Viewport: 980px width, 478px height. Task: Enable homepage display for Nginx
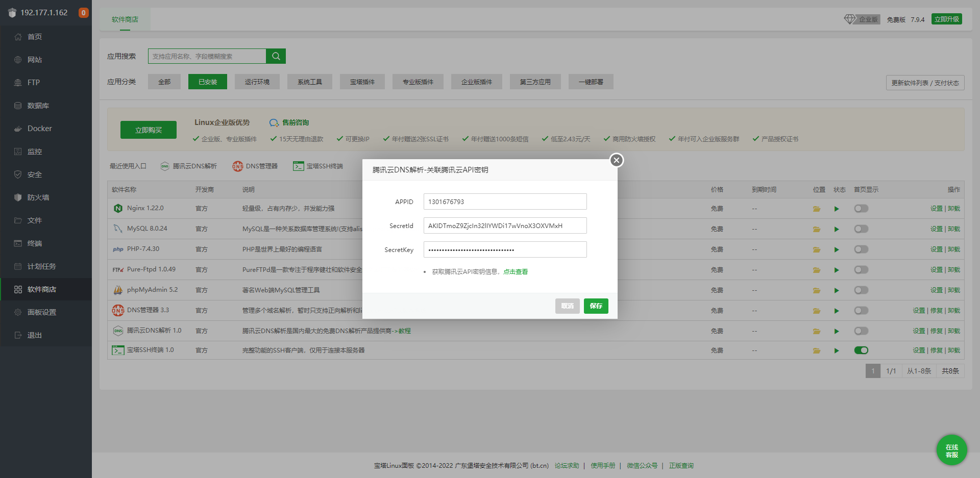pyautogui.click(x=861, y=209)
